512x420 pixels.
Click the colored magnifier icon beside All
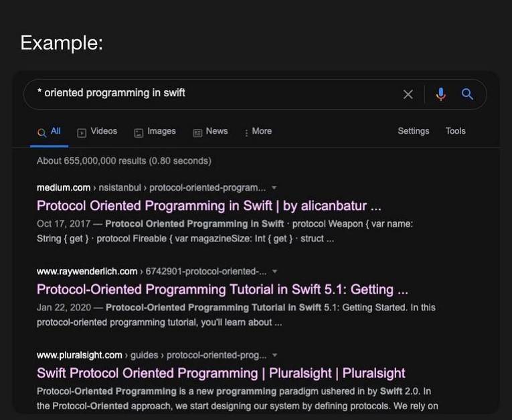click(x=41, y=132)
